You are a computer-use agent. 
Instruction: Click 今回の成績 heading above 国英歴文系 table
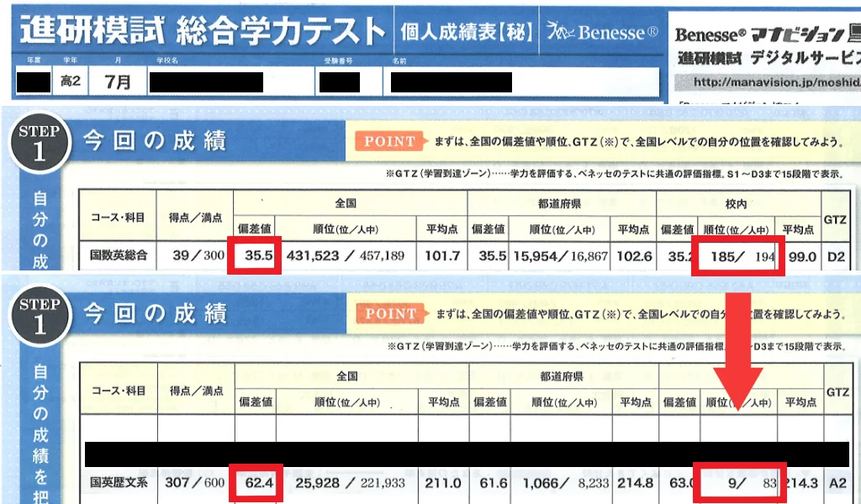tap(155, 313)
